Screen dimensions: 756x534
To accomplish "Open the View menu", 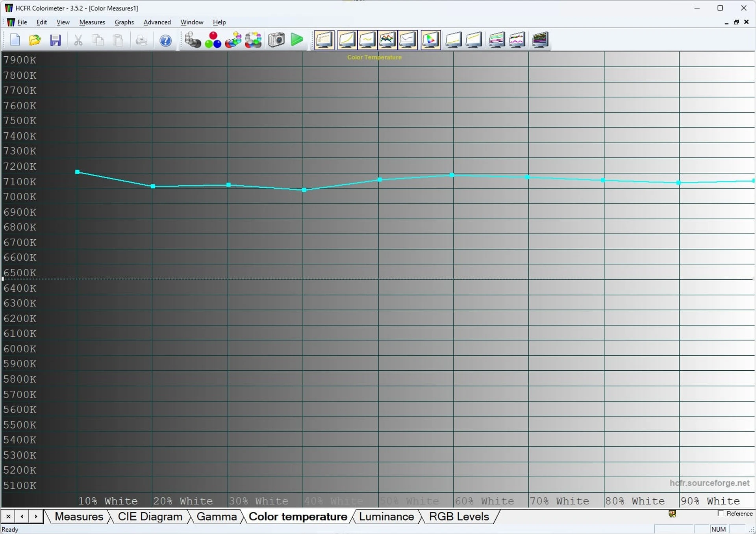I will (63, 22).
